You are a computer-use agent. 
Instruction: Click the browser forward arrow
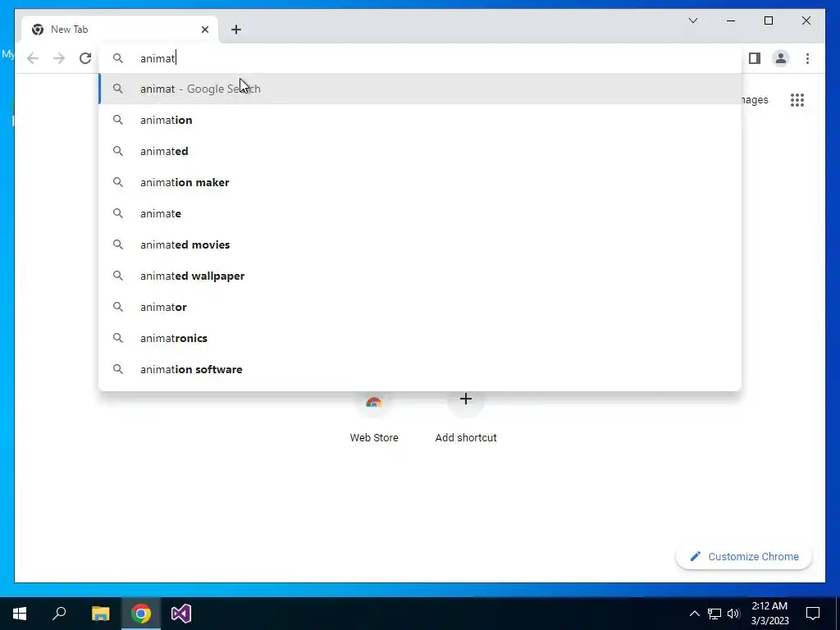tap(59, 58)
